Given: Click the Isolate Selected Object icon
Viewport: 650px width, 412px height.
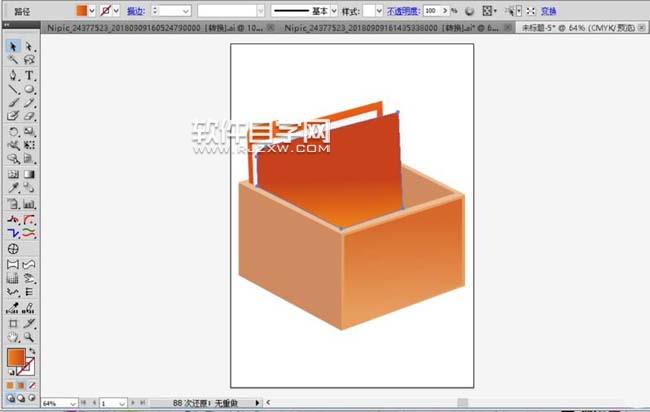Looking at the screenshot, I should (531, 11).
